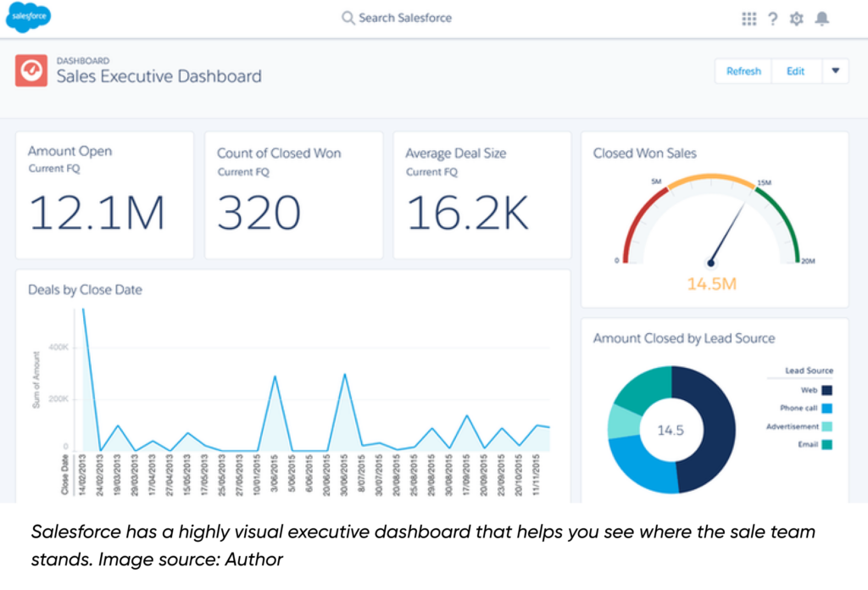Click the 400K axis label
The image size is (868, 590).
click(x=58, y=347)
